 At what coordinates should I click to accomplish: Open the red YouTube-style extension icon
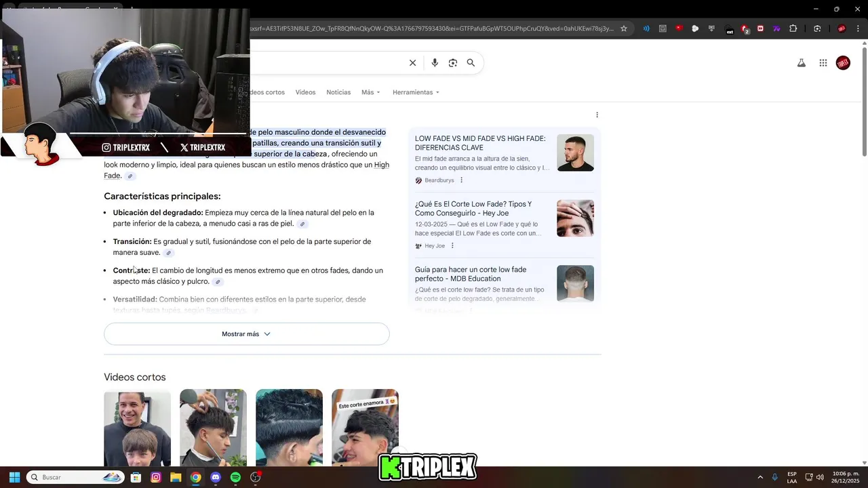679,28
